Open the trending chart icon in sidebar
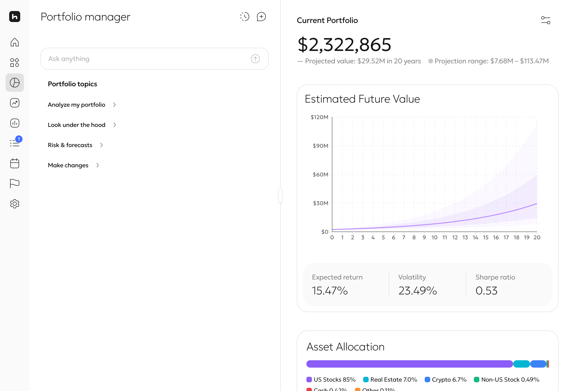The width and height of the screenshot is (588, 391). pos(14,103)
